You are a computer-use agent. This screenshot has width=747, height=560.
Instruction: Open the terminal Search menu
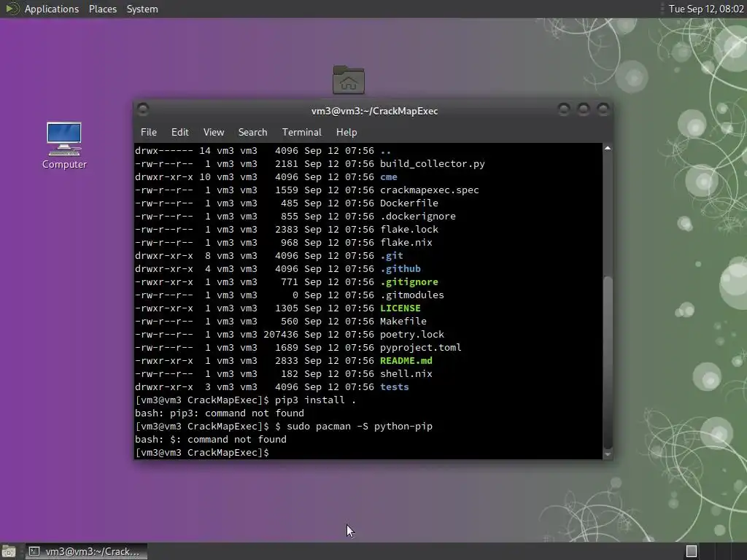(x=252, y=132)
